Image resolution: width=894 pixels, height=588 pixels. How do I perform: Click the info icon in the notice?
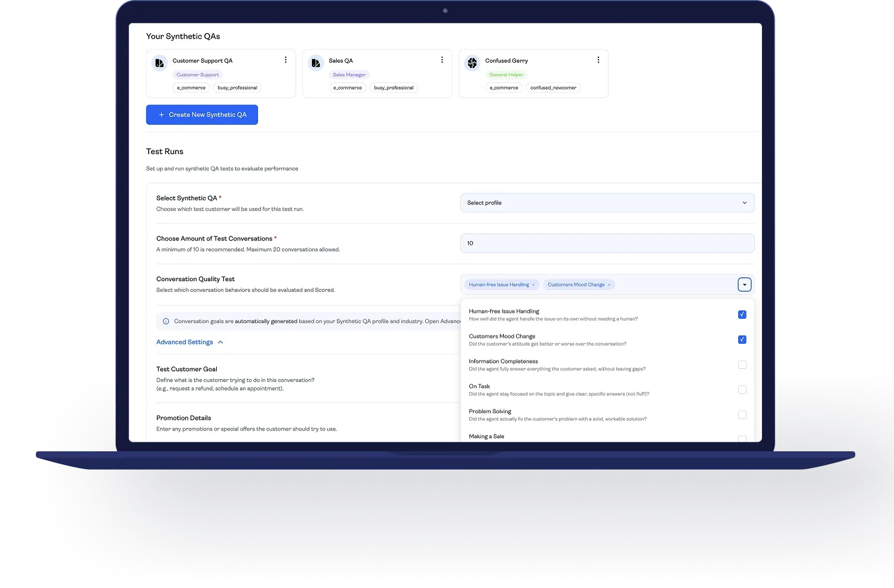[x=166, y=321]
